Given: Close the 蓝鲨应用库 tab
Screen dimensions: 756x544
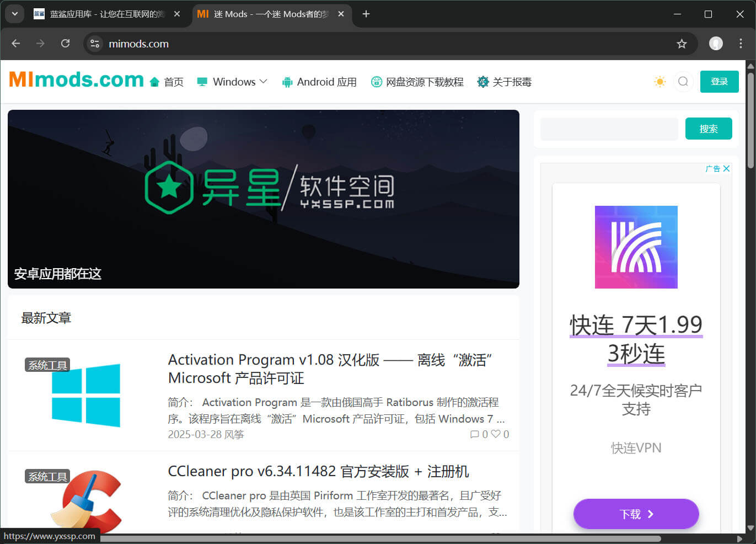Looking at the screenshot, I should pos(176,14).
